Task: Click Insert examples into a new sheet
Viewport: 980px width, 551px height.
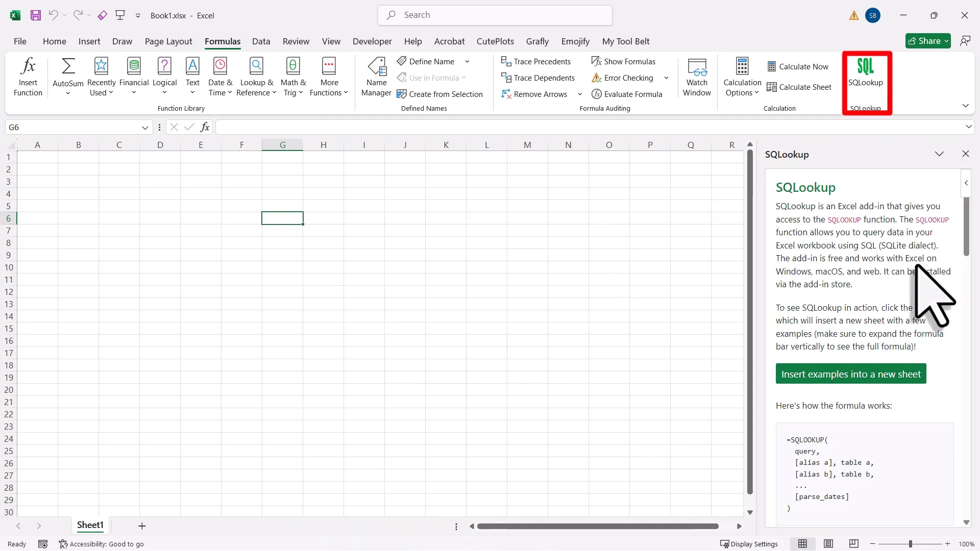Action: point(851,373)
